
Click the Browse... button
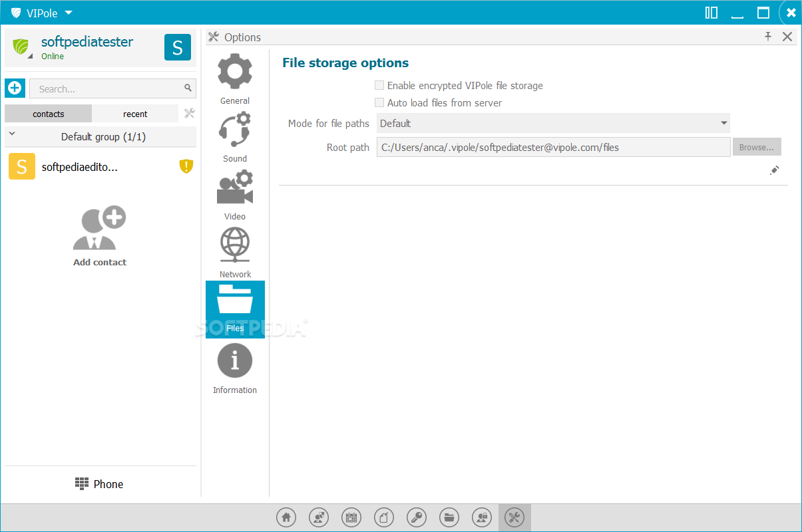757,147
